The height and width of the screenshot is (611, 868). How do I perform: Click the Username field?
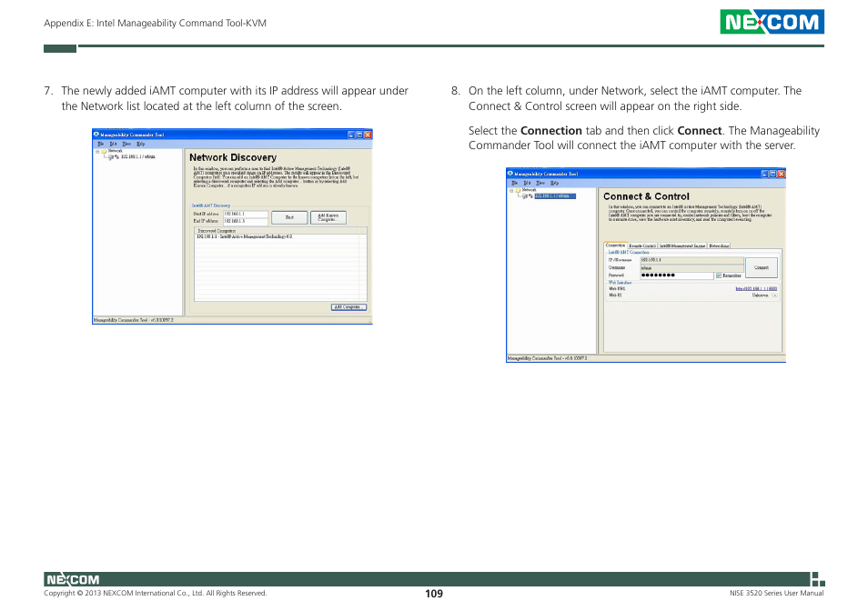click(x=692, y=267)
